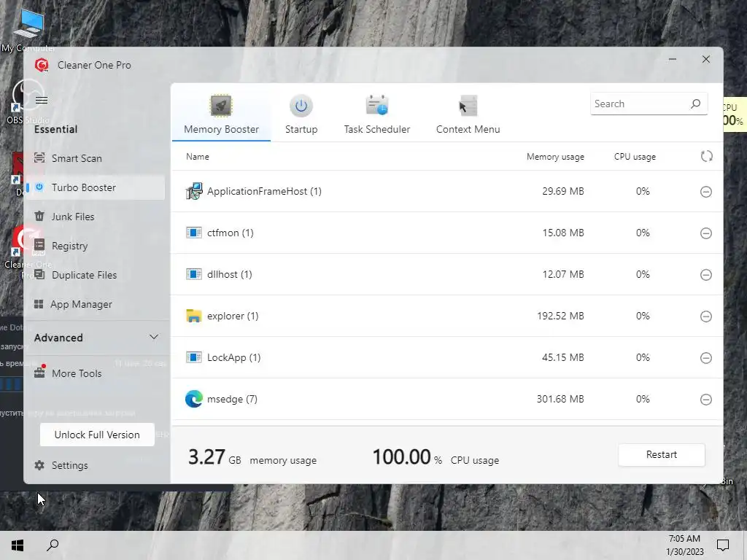Select the Startup power icon
The height and width of the screenshot is (560, 747).
pos(301,106)
